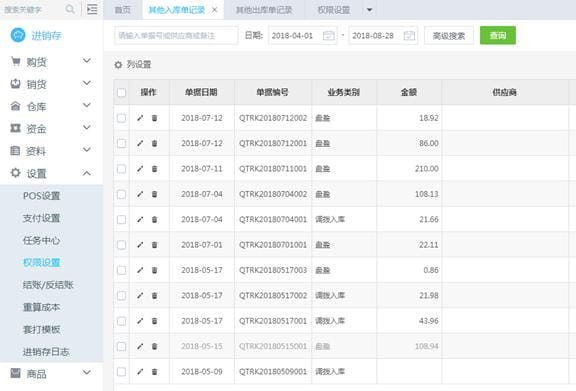
Task: Switch to the 其他出库单记录 tab
Action: tap(264, 10)
